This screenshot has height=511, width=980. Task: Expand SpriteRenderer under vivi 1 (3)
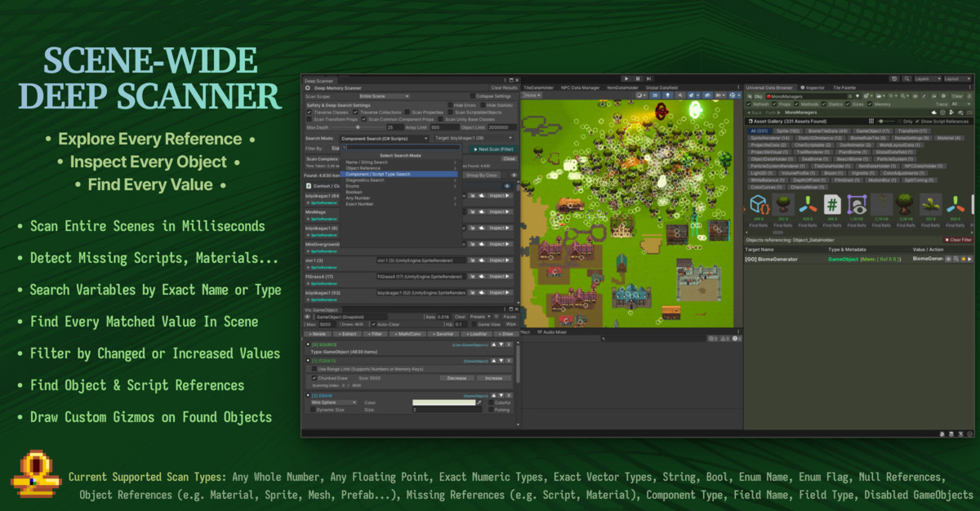click(x=309, y=266)
